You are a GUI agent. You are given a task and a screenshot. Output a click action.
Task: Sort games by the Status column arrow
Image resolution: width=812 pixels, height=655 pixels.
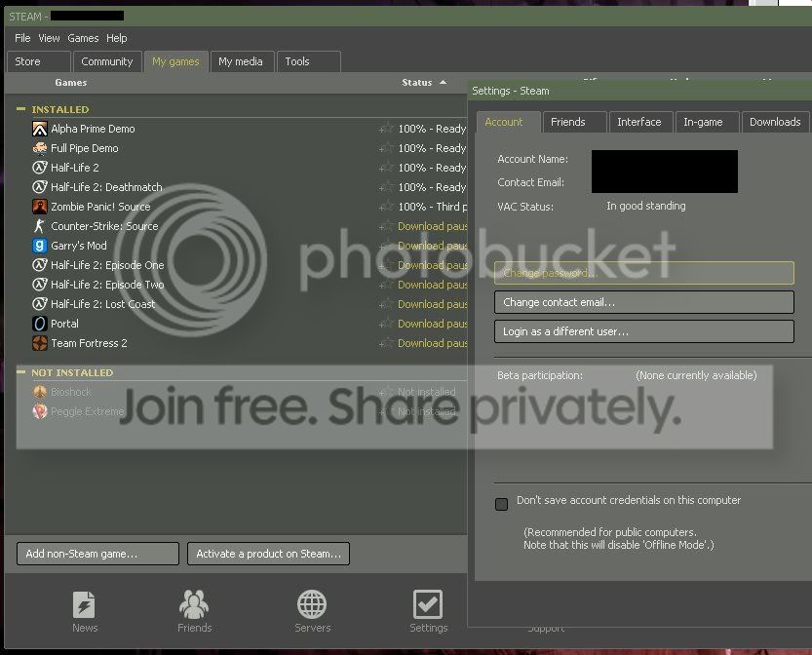tap(443, 82)
